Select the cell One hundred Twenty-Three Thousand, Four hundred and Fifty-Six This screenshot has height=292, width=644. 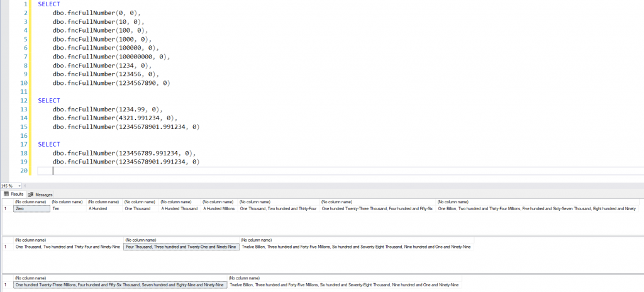pyautogui.click(x=378, y=209)
